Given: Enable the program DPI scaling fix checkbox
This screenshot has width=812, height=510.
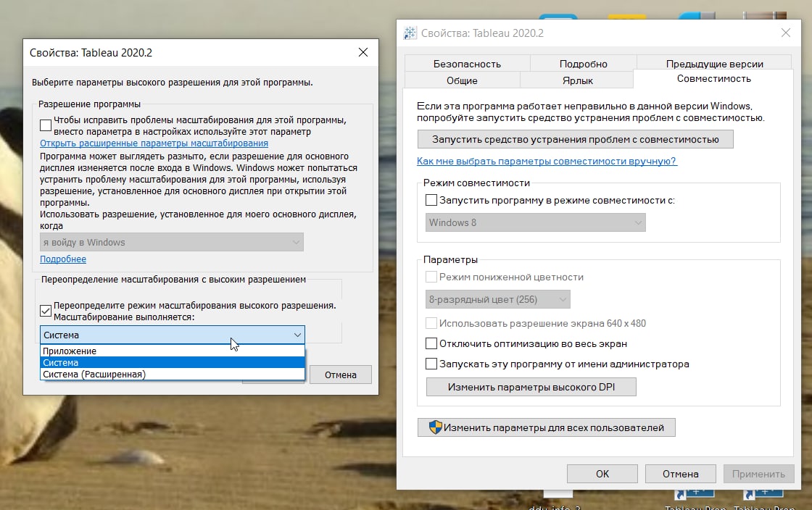Looking at the screenshot, I should (x=46, y=125).
